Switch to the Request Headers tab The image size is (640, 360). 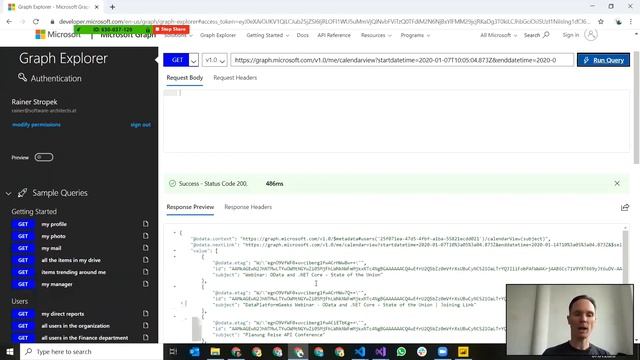[x=235, y=78]
